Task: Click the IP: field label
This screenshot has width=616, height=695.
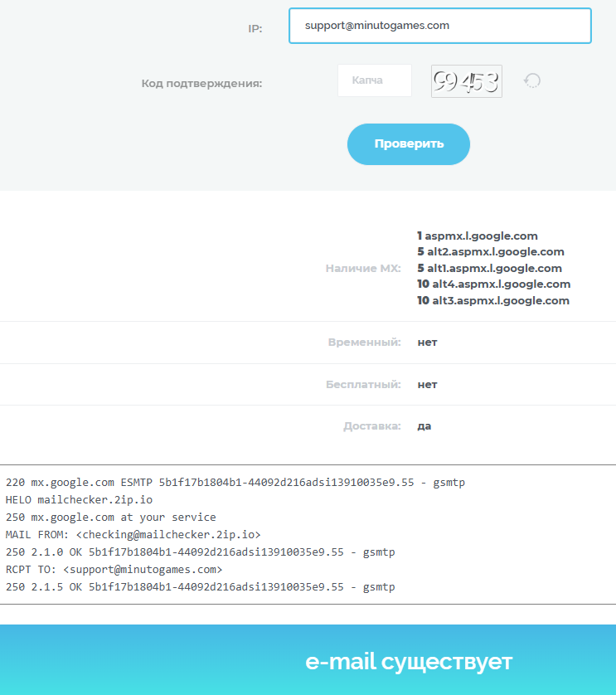Action: [x=255, y=29]
